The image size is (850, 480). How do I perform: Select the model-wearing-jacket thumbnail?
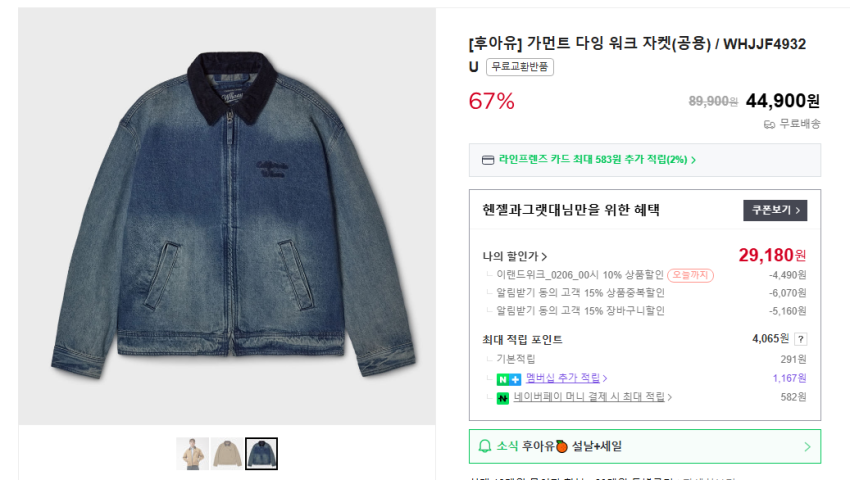pos(193,454)
